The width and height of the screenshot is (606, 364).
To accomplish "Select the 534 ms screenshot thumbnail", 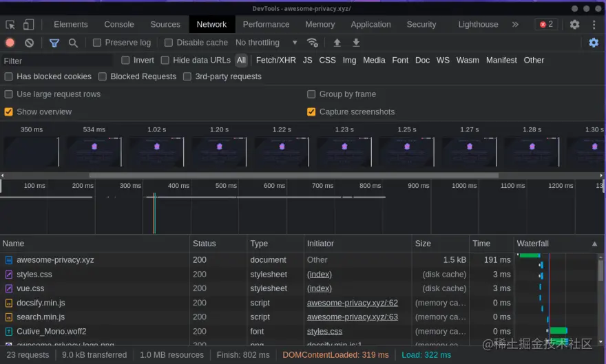I will click(x=94, y=151).
